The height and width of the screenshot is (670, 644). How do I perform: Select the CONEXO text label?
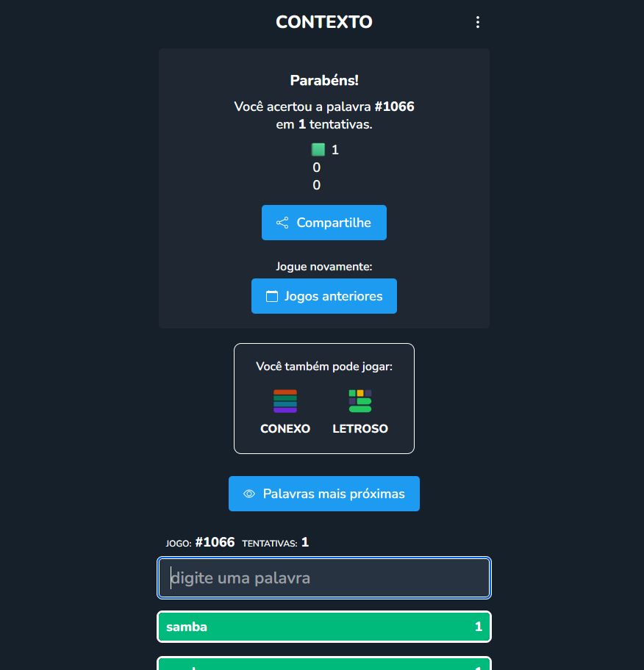(x=285, y=428)
